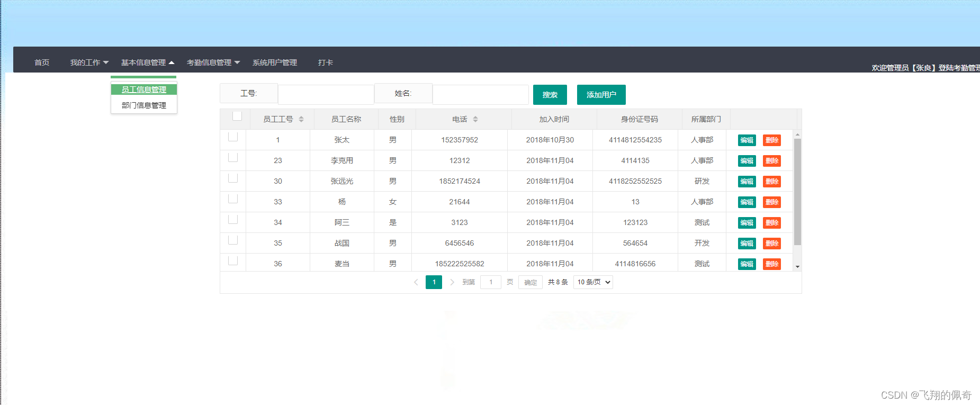Click the 添加用户 button
This screenshot has height=405, width=980.
pyautogui.click(x=601, y=95)
